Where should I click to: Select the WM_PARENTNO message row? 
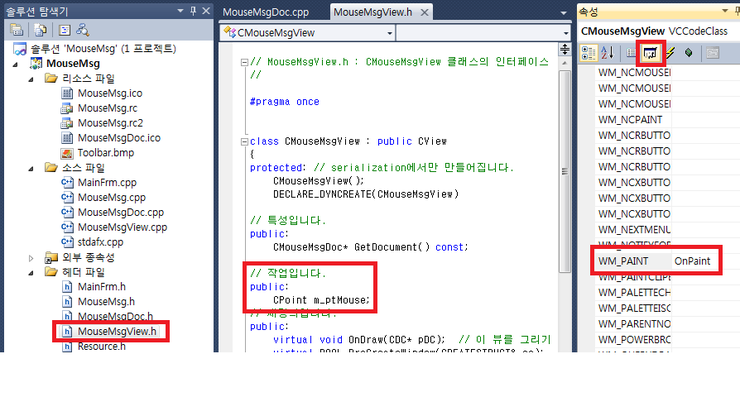click(x=634, y=324)
